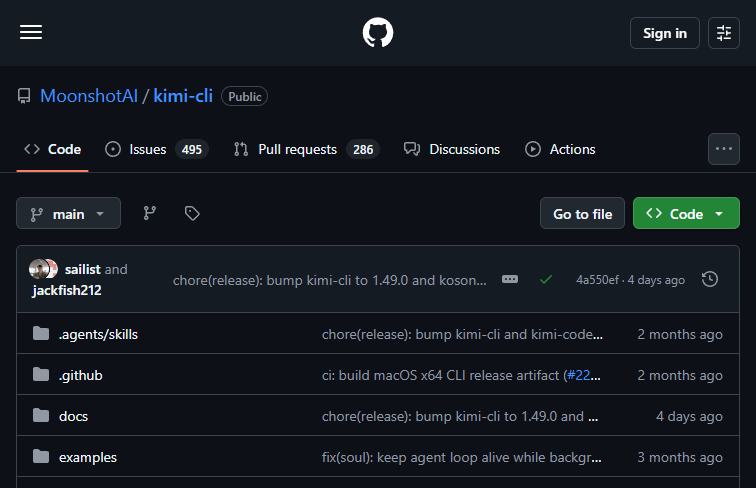Switch to the Code tab

53,149
